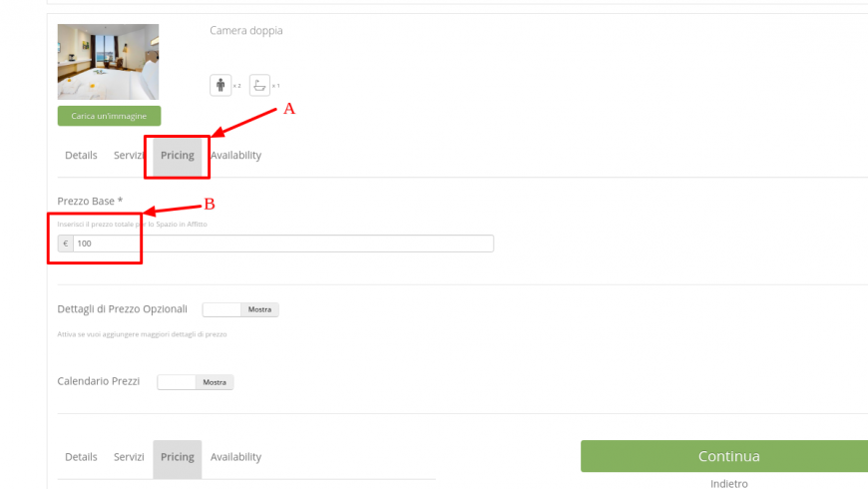
Task: Click the bathtub bathroom count icon
Action: pyautogui.click(x=259, y=85)
